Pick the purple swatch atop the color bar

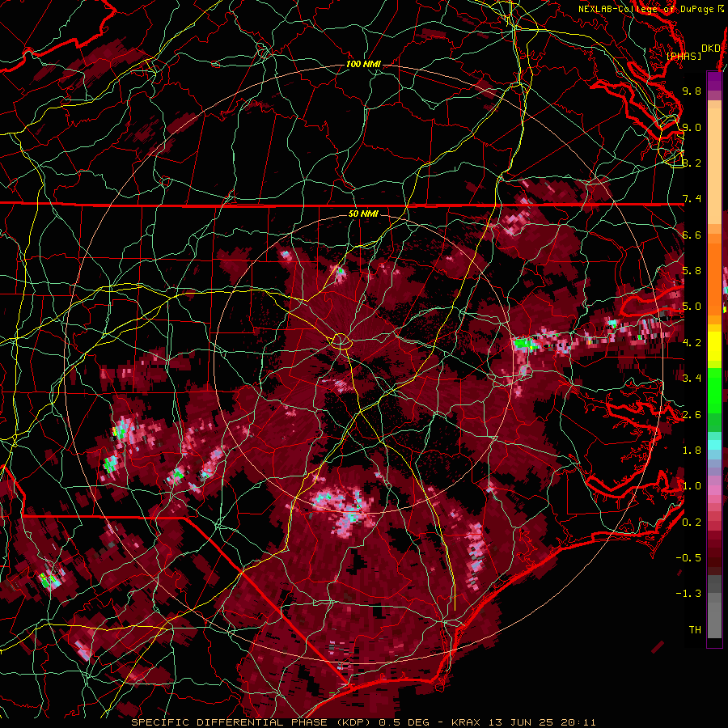click(x=714, y=82)
